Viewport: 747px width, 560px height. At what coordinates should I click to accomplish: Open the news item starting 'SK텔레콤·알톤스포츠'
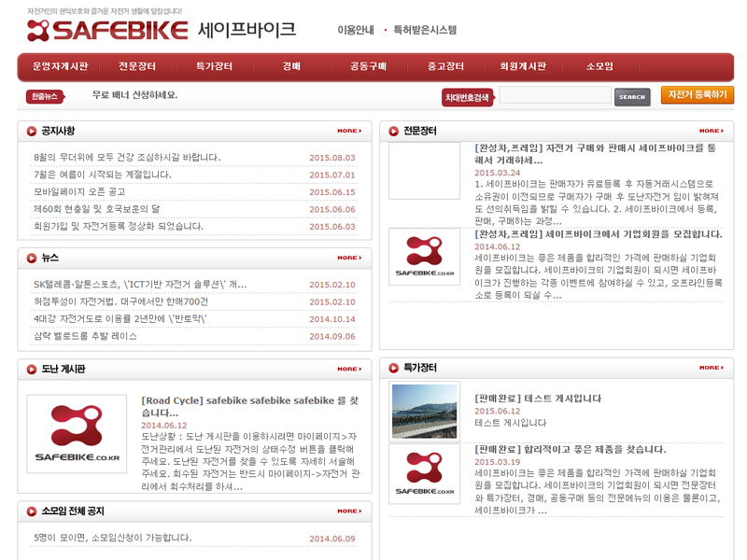pos(140,285)
